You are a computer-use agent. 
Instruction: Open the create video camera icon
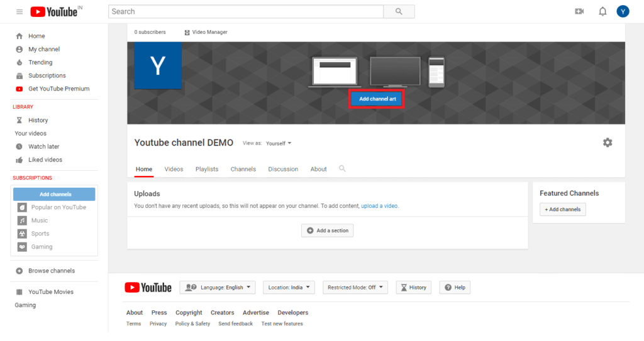point(579,11)
